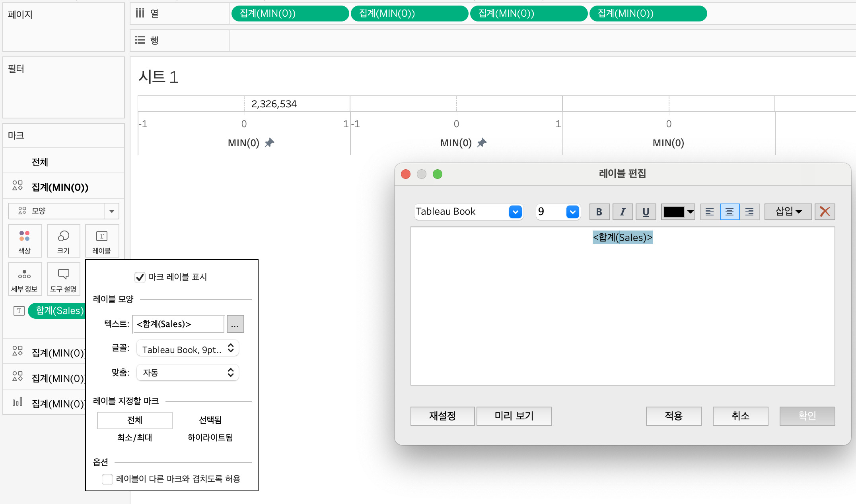The width and height of the screenshot is (856, 504).
Task: Click the 미리 보기 preview button
Action: pyautogui.click(x=514, y=416)
